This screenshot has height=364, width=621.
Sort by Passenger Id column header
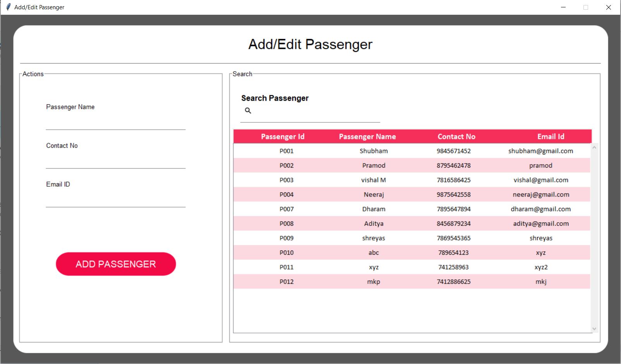(x=283, y=137)
